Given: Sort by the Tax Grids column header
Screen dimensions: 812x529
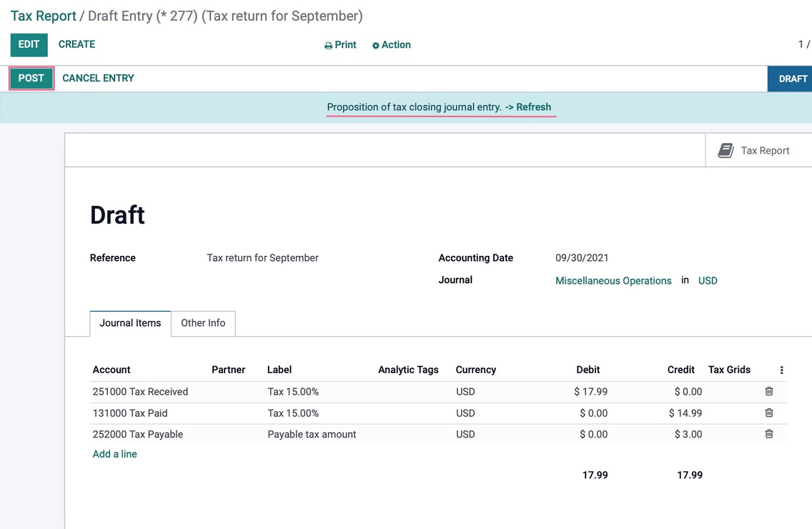Looking at the screenshot, I should pyautogui.click(x=729, y=370).
